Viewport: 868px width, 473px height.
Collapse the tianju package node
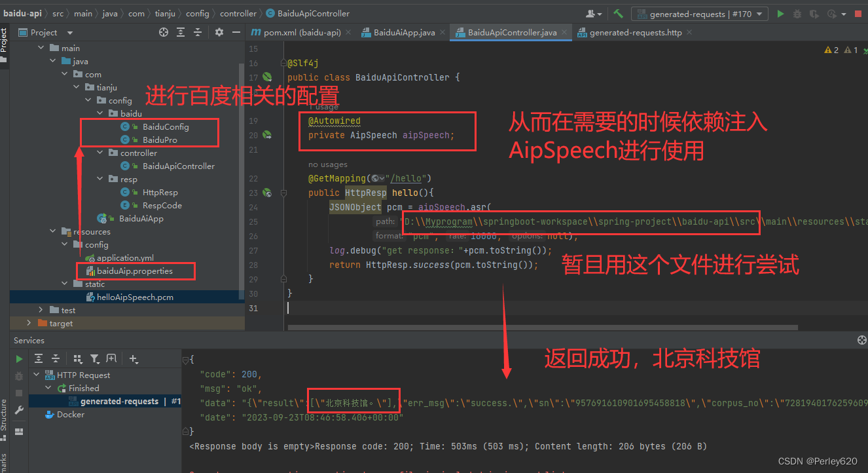[x=76, y=87]
